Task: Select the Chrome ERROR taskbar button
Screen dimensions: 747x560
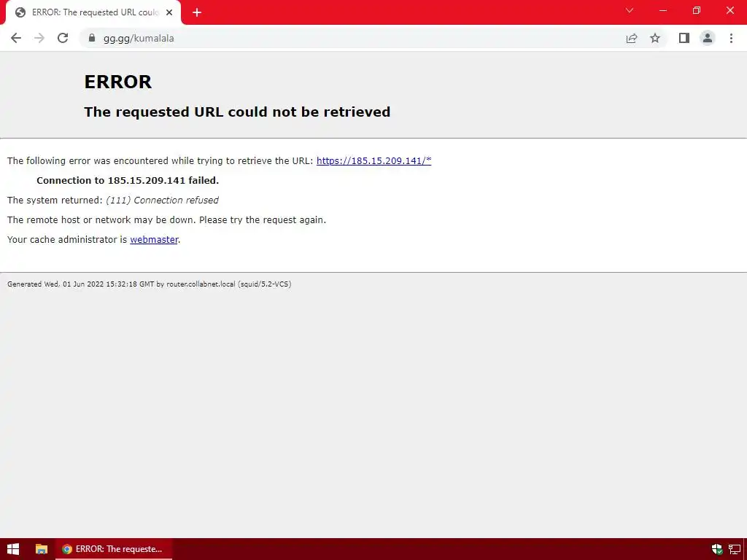Action: point(114,549)
